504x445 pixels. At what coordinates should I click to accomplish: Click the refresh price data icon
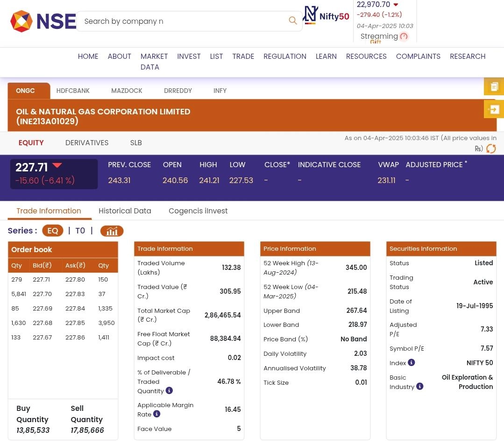[491, 148]
